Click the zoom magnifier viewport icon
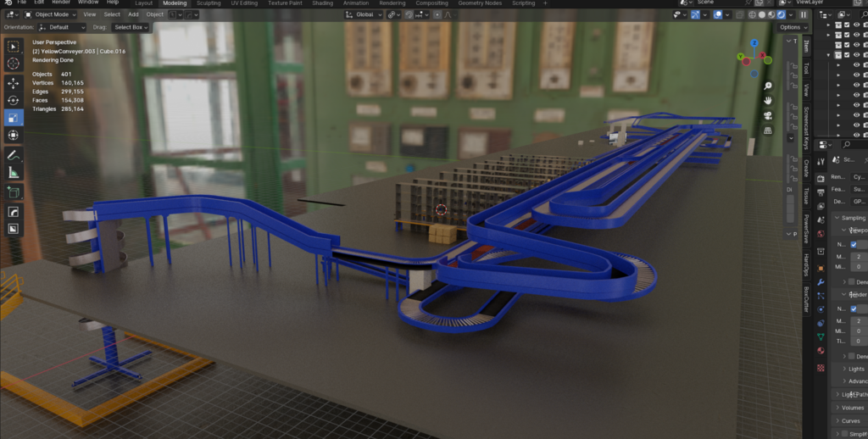Screen dimensions: 868x439 coord(767,86)
